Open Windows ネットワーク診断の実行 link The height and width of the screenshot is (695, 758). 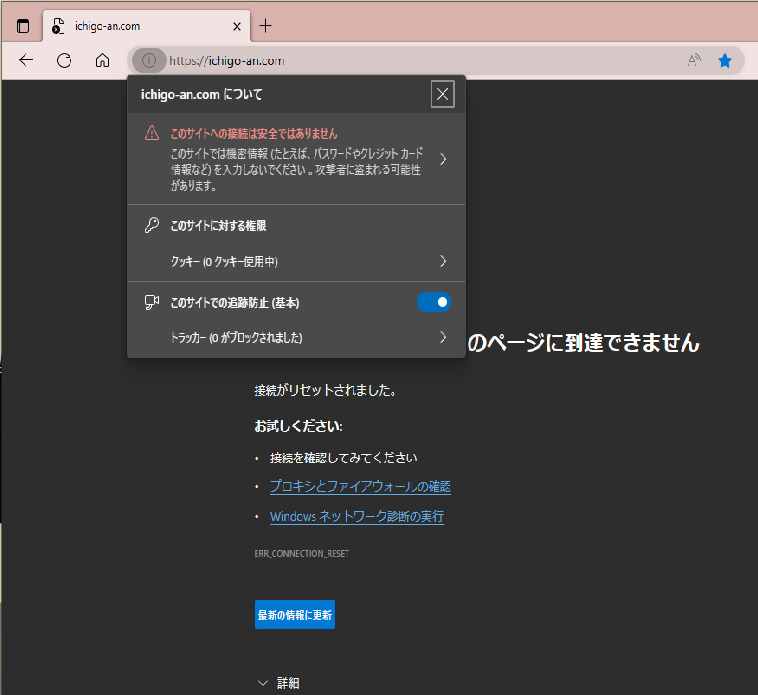[357, 517]
